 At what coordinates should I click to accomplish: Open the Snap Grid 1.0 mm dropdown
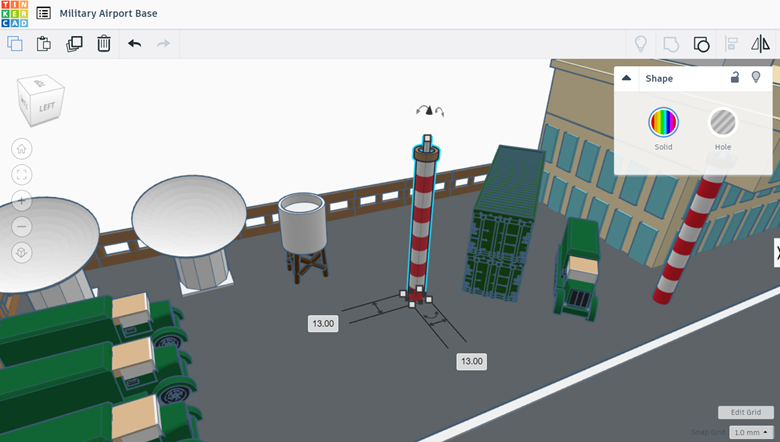(x=751, y=433)
